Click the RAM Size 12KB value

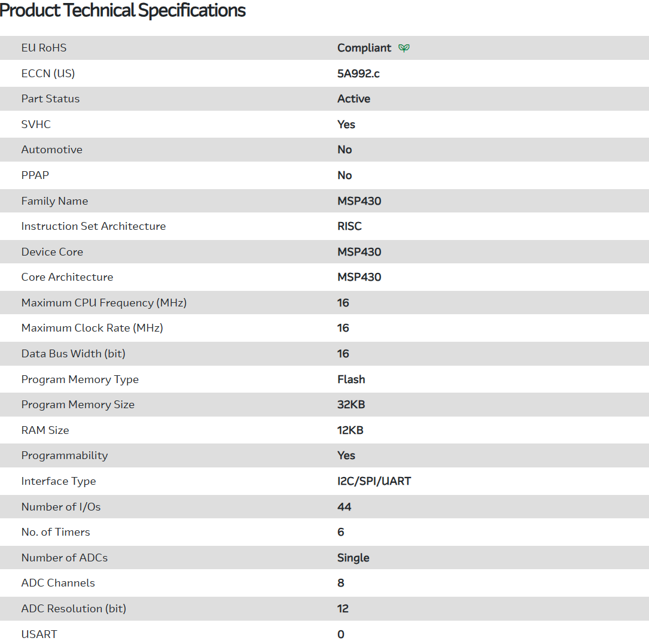(x=350, y=430)
